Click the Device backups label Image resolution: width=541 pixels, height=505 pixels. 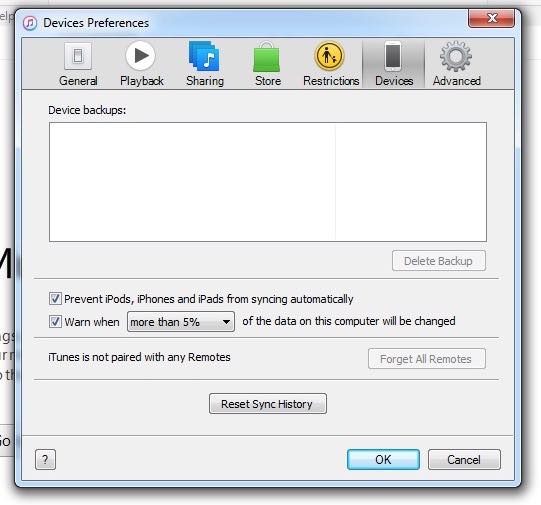(87, 110)
